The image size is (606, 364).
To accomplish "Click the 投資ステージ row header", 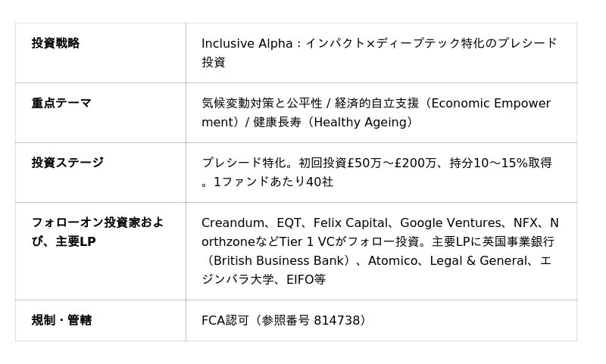I will click(67, 163).
